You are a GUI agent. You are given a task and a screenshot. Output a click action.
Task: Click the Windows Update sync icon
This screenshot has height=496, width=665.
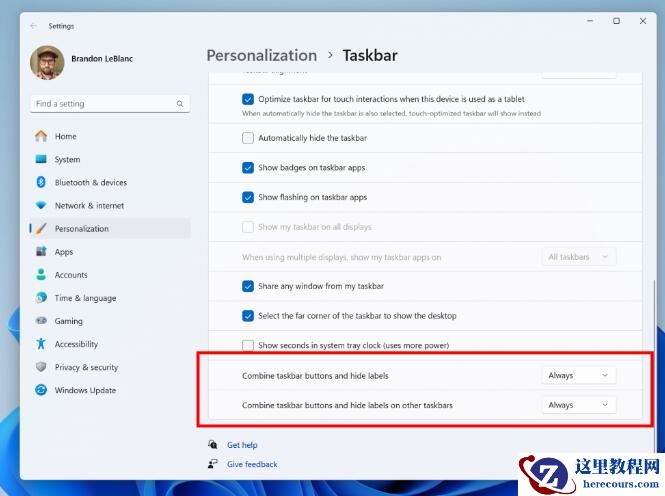point(41,390)
